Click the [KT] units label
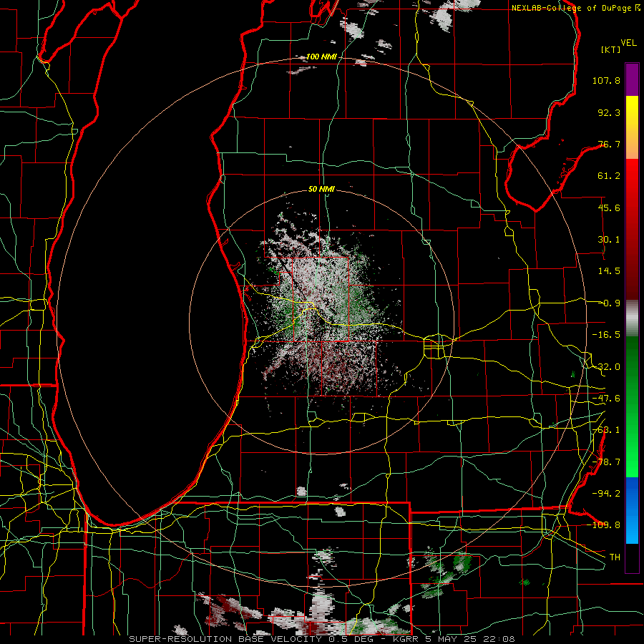644x644 pixels. pyautogui.click(x=611, y=49)
